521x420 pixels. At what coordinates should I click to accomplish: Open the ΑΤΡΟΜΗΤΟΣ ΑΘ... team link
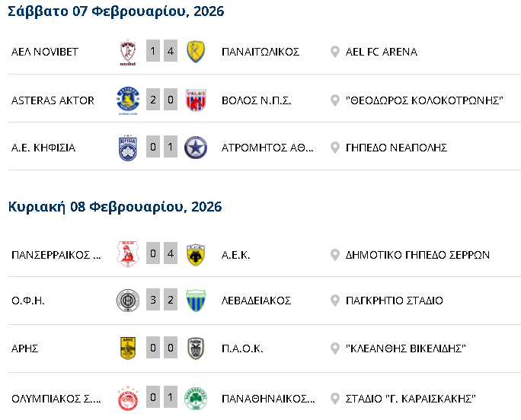click(x=267, y=148)
